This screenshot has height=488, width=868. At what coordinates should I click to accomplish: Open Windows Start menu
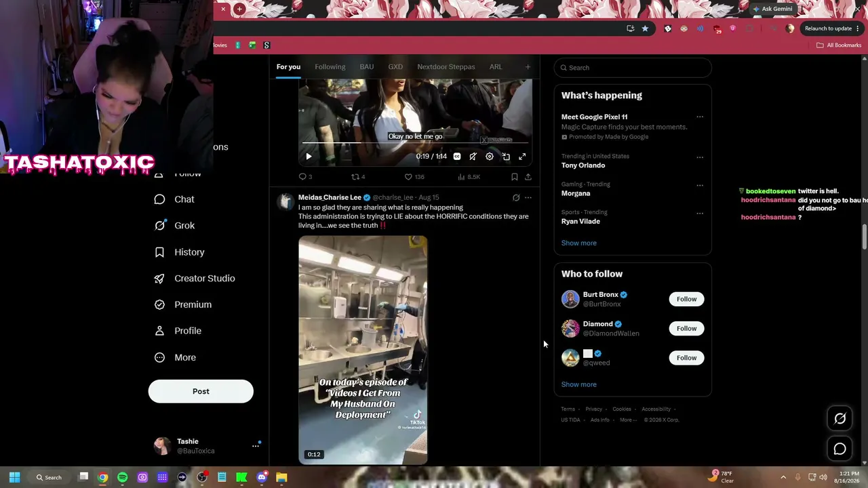click(15, 477)
